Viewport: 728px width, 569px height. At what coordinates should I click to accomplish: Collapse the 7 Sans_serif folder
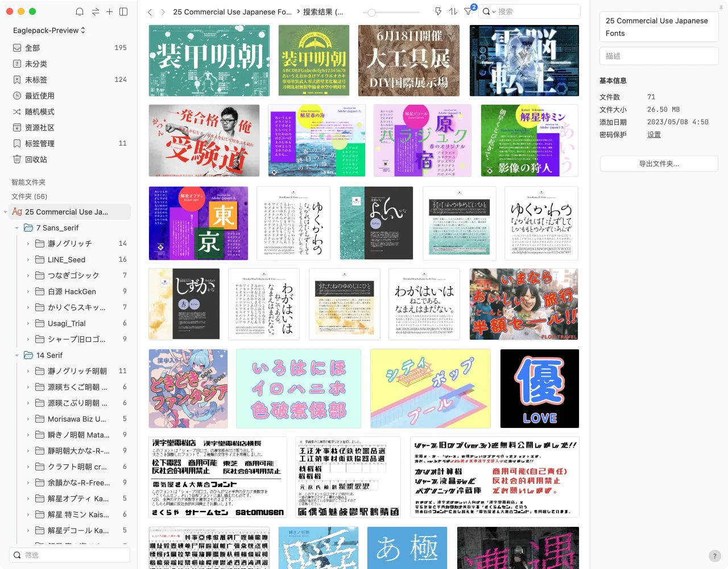pyautogui.click(x=17, y=228)
